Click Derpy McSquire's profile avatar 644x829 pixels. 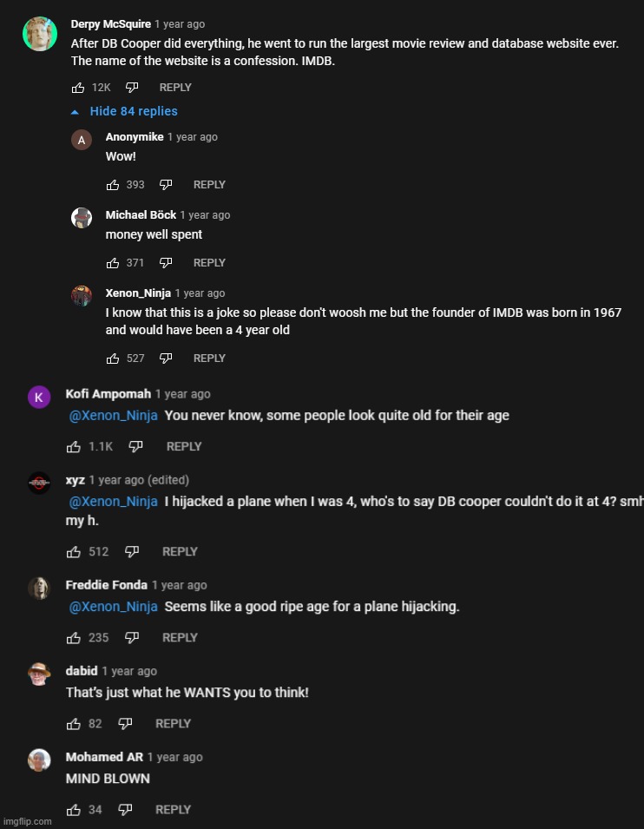coord(40,34)
